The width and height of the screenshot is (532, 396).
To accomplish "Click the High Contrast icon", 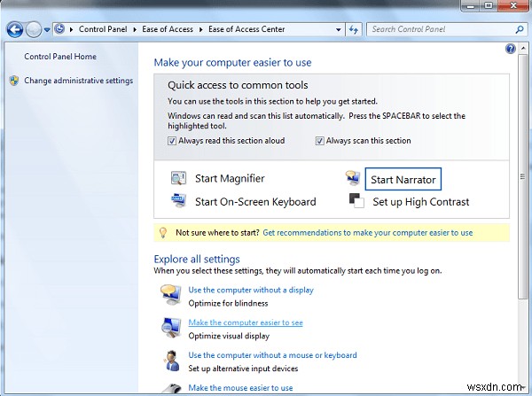I will pyautogui.click(x=356, y=200).
